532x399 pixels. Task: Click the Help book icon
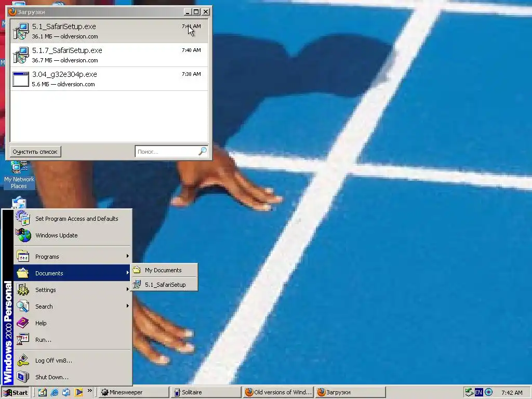coord(23,323)
